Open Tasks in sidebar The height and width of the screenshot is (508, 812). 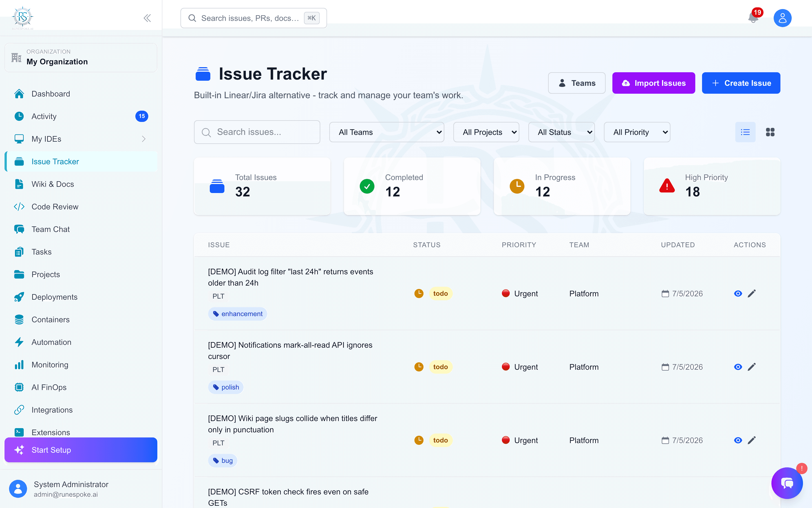point(81,252)
